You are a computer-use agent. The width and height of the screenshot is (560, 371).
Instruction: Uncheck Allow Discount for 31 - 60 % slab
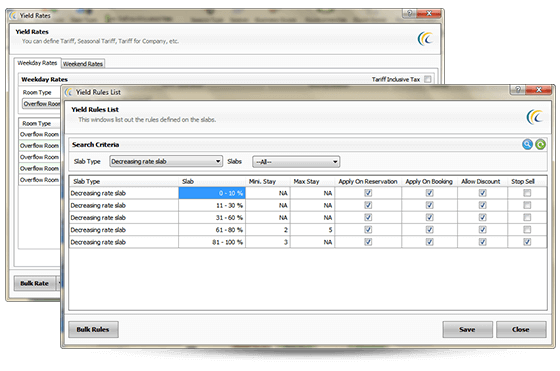click(x=482, y=217)
